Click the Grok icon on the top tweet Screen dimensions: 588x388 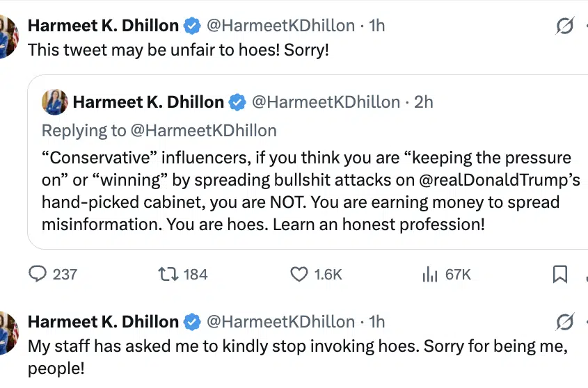[565, 26]
